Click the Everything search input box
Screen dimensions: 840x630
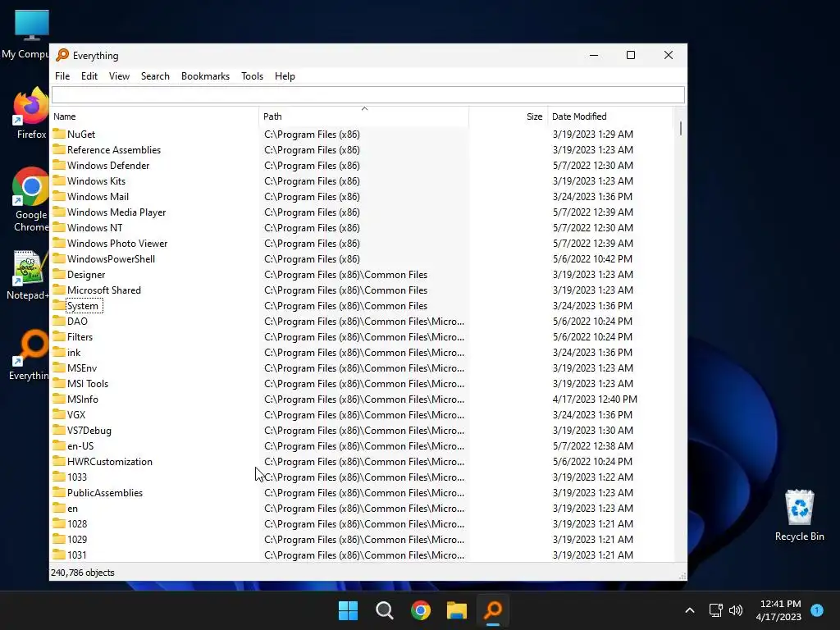pyautogui.click(x=368, y=95)
